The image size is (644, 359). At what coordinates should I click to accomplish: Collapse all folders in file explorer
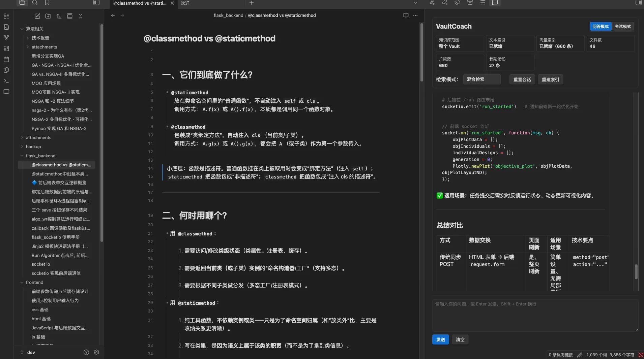[81, 16]
